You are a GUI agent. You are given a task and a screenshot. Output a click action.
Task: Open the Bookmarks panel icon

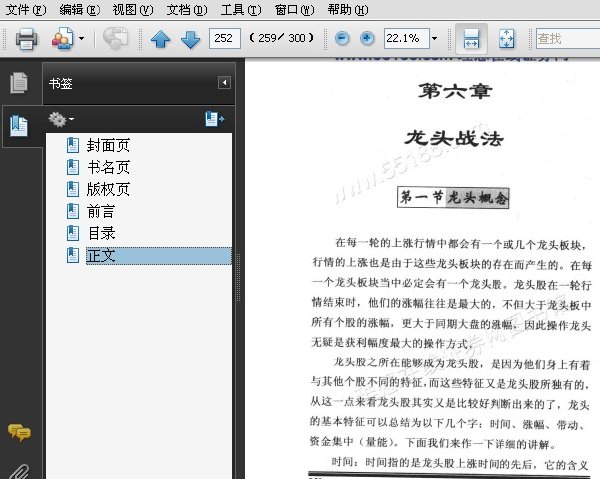tap(19, 126)
